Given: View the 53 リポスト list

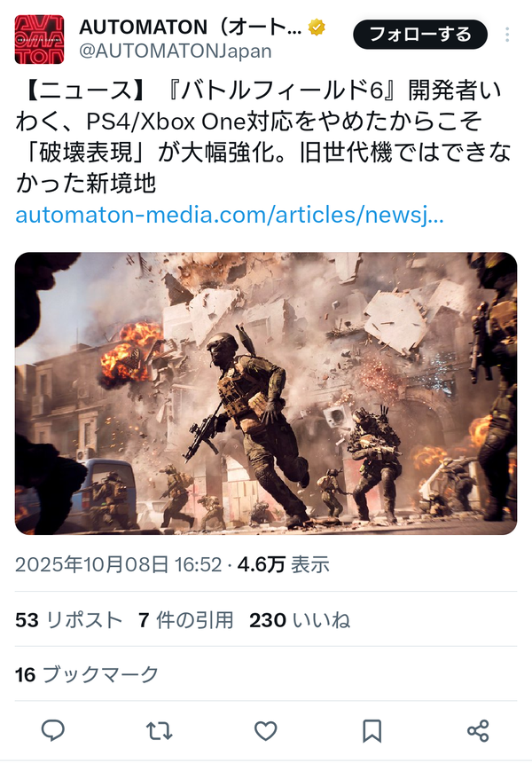Looking at the screenshot, I should click(x=69, y=620).
